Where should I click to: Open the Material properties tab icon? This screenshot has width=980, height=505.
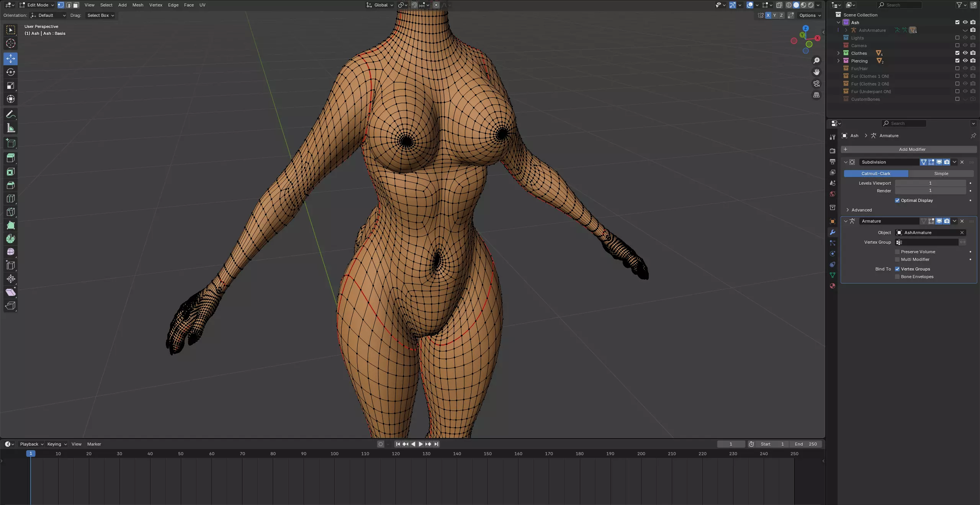832,286
